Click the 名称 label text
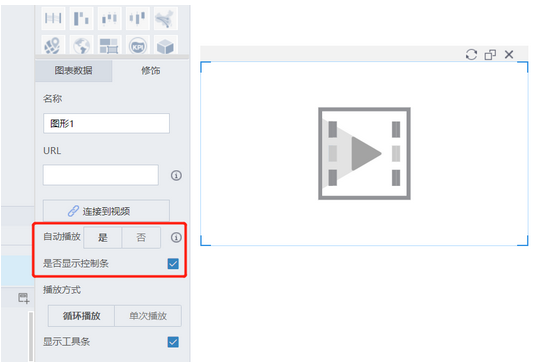Screen dimensions: 536x362 click(x=52, y=99)
